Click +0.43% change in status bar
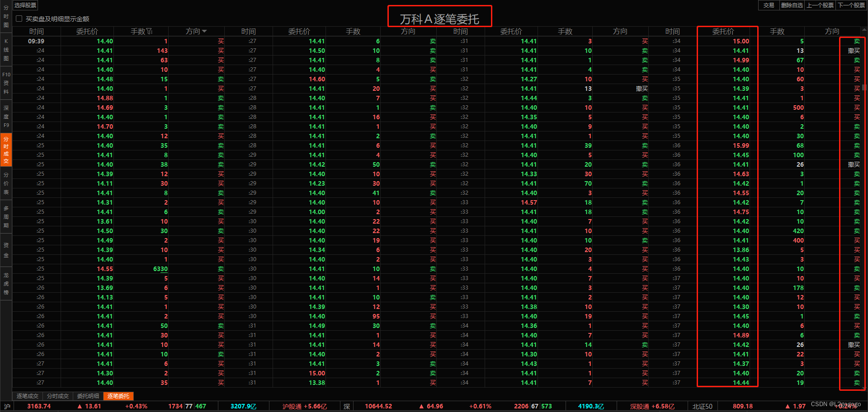 coord(136,406)
